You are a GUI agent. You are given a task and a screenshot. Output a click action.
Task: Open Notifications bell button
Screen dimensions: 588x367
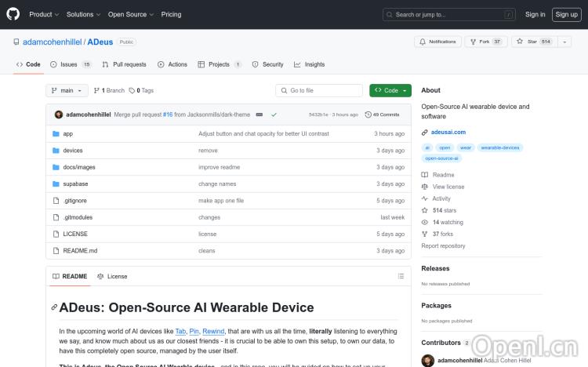pos(437,42)
